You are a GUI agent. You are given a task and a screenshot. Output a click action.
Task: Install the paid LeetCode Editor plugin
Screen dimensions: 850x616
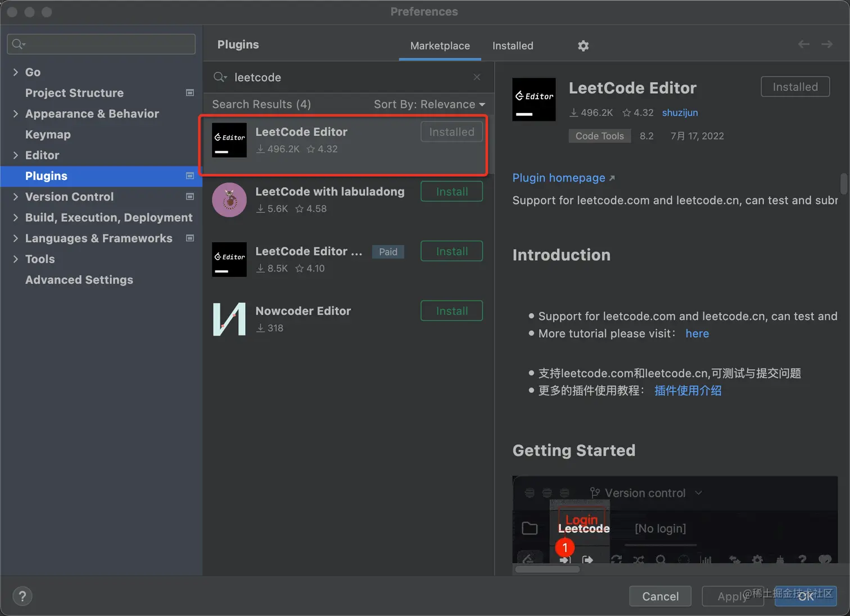(x=451, y=251)
